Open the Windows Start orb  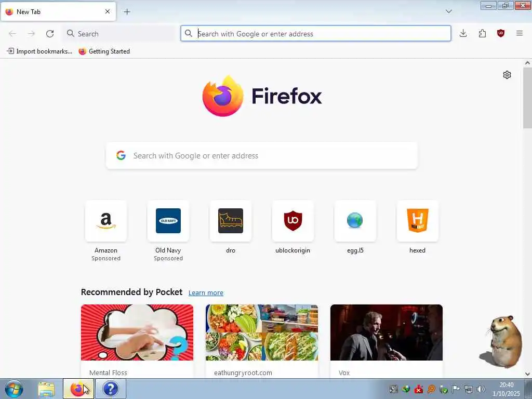[x=14, y=389]
